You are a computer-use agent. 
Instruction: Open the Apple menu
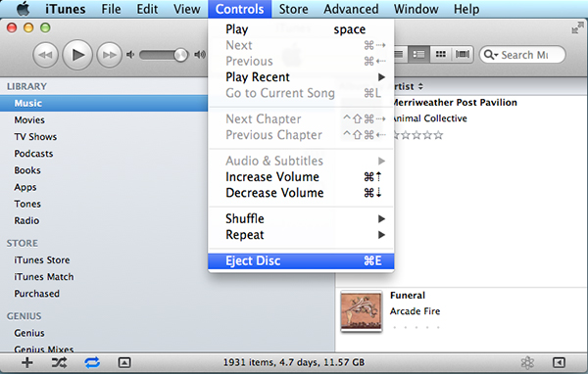click(x=24, y=9)
